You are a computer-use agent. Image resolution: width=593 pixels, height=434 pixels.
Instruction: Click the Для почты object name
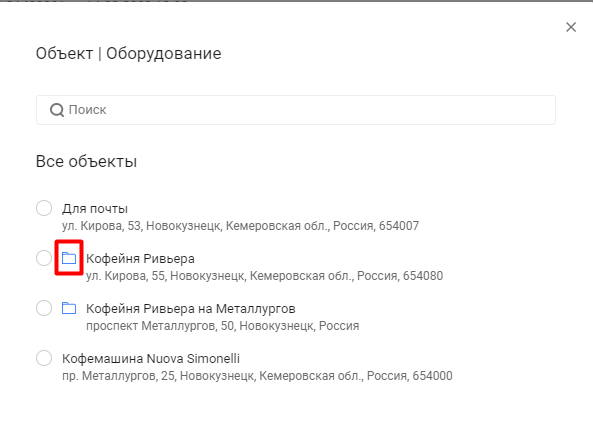(x=95, y=209)
